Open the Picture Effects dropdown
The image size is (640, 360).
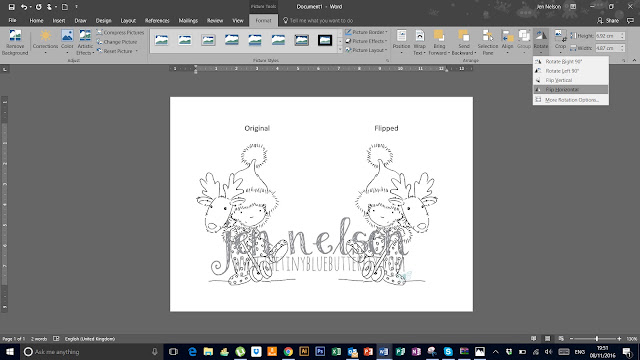366,41
